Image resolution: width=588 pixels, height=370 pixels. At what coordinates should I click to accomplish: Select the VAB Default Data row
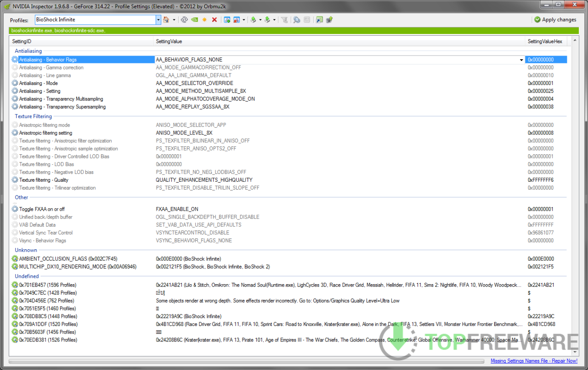(288, 225)
